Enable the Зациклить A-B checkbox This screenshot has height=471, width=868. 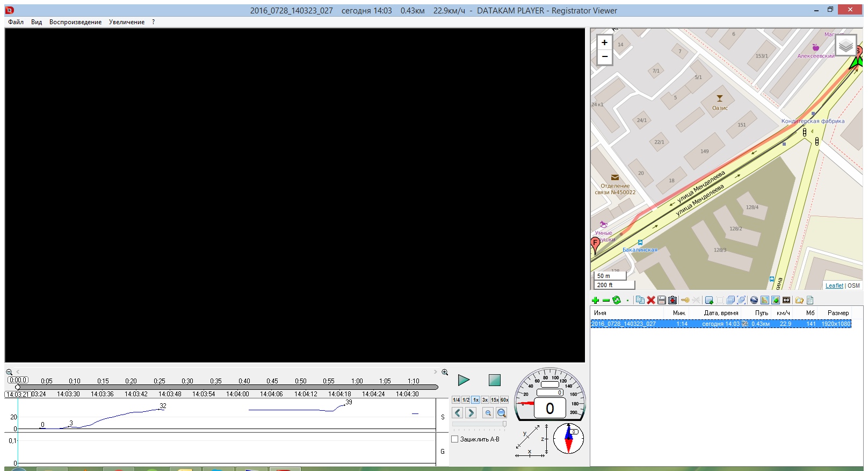pyautogui.click(x=455, y=439)
